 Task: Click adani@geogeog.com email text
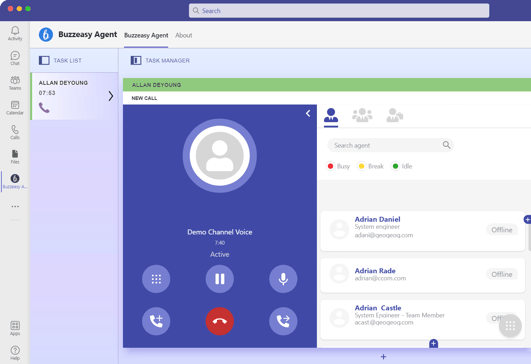pos(384,235)
